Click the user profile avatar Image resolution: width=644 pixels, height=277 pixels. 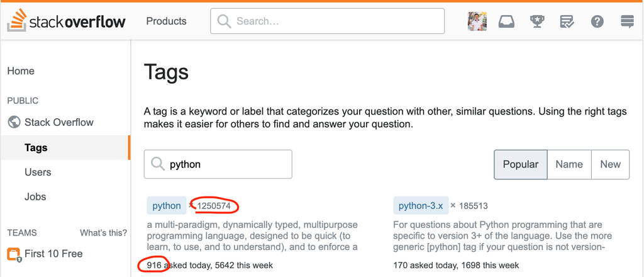tap(477, 21)
